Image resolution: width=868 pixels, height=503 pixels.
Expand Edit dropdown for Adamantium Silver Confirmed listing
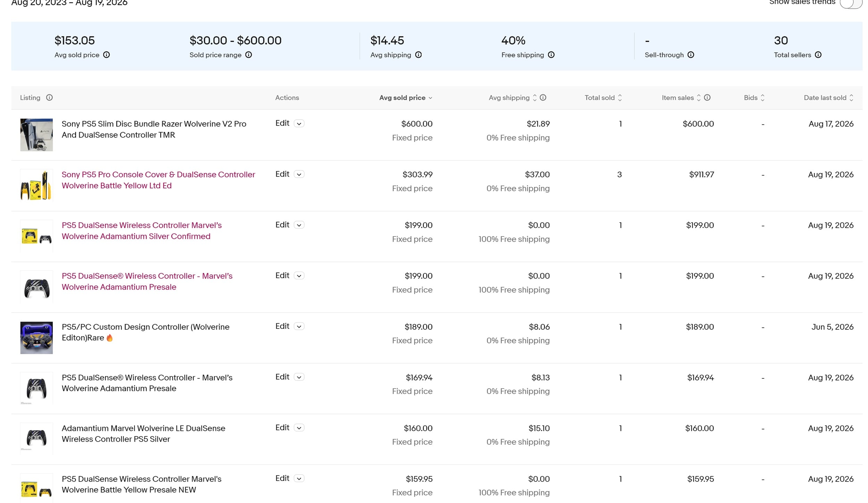pos(299,225)
